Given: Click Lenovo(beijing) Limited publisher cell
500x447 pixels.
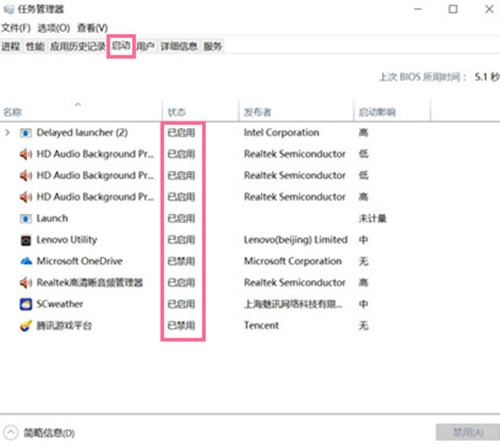Looking at the screenshot, I should tap(296, 240).
